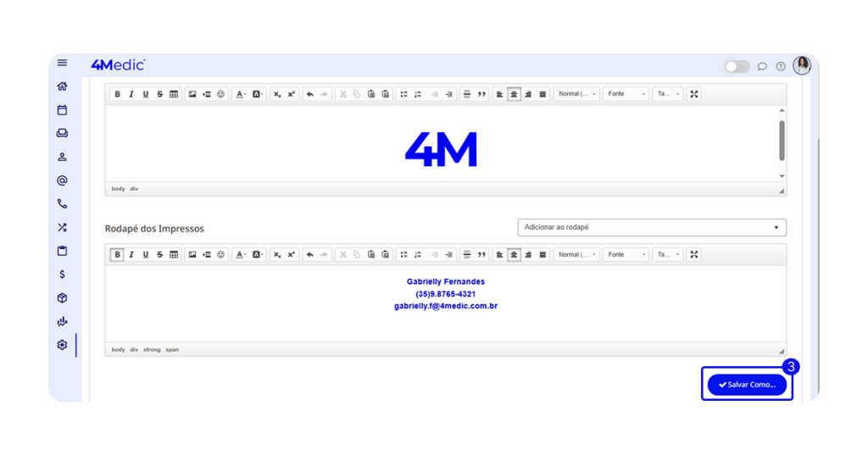Open the dollar sign financial icon
The height and width of the screenshot is (455, 868).
62,275
